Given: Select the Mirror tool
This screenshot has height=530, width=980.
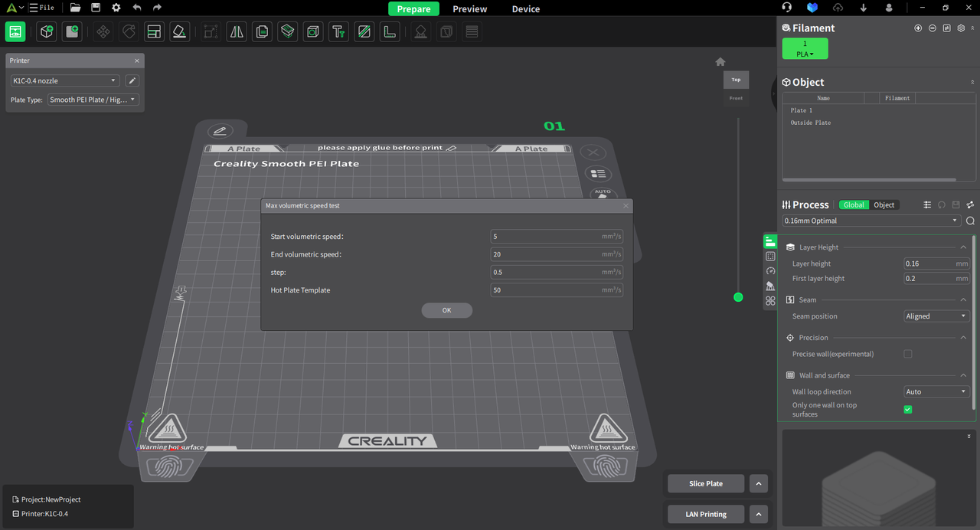Looking at the screenshot, I should coord(237,31).
